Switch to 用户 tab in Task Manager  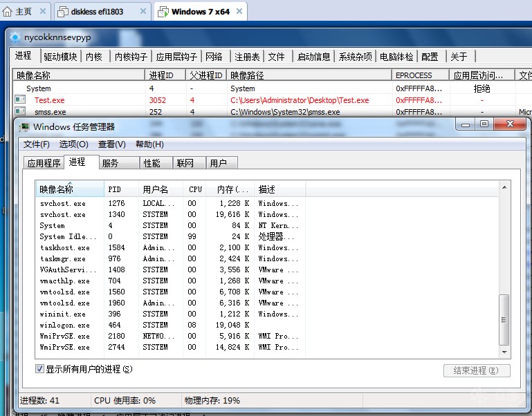point(222,163)
